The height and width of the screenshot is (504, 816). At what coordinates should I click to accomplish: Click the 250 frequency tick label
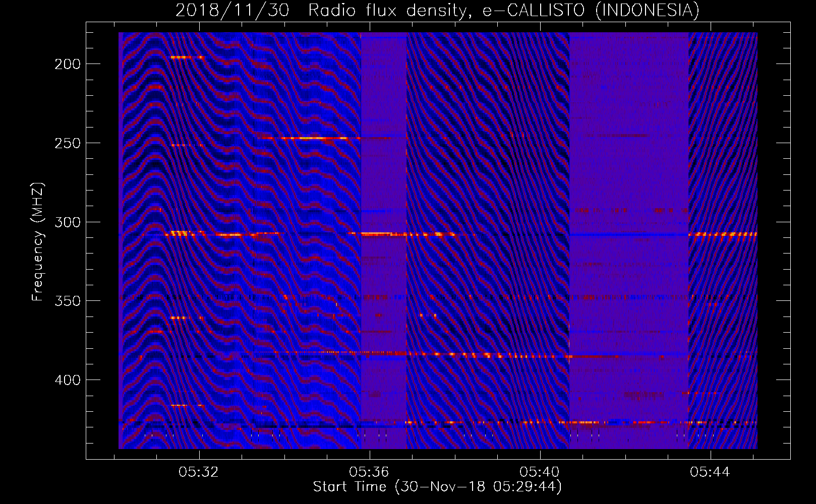[68, 143]
